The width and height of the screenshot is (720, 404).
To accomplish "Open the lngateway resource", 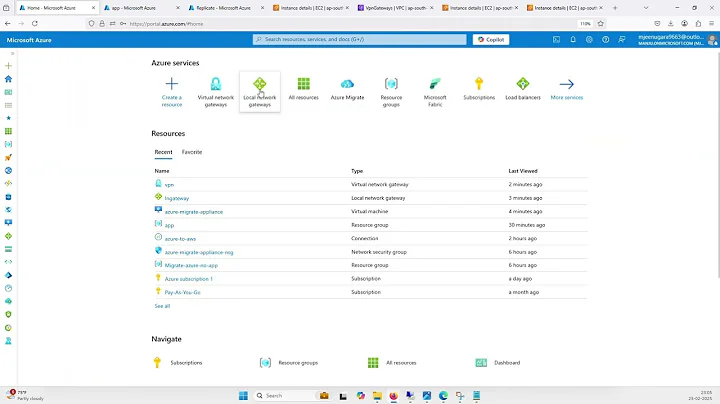I will (x=177, y=198).
